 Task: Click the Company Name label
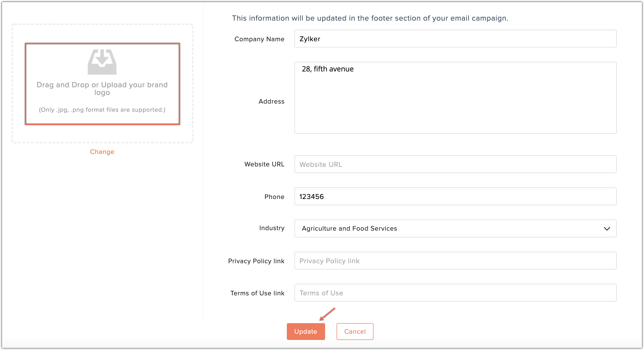tap(259, 39)
